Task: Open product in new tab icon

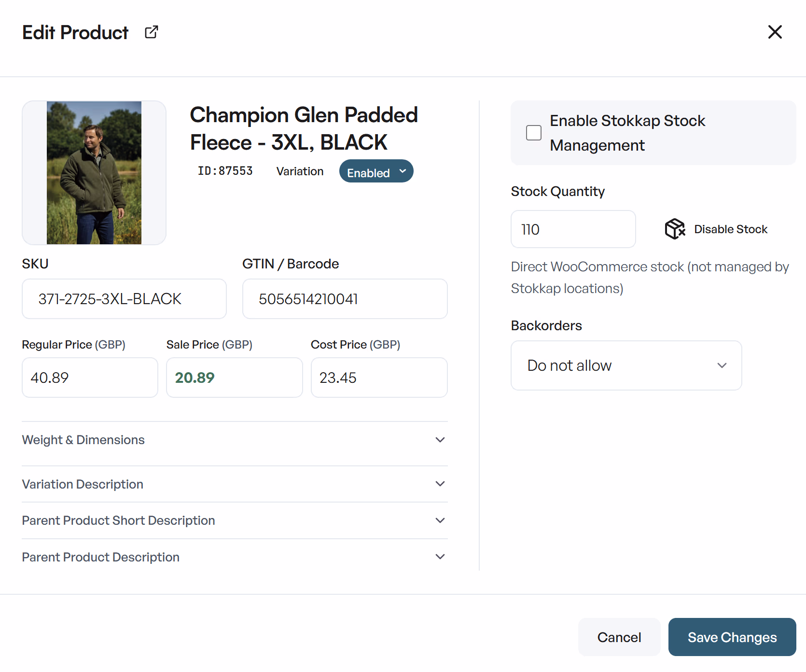Action: tap(152, 32)
